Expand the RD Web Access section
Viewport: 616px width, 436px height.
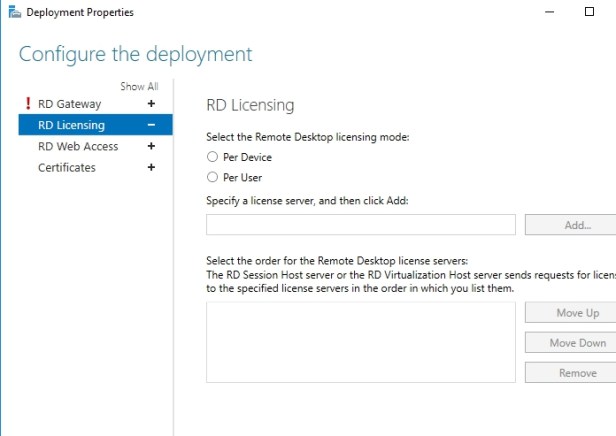151,146
